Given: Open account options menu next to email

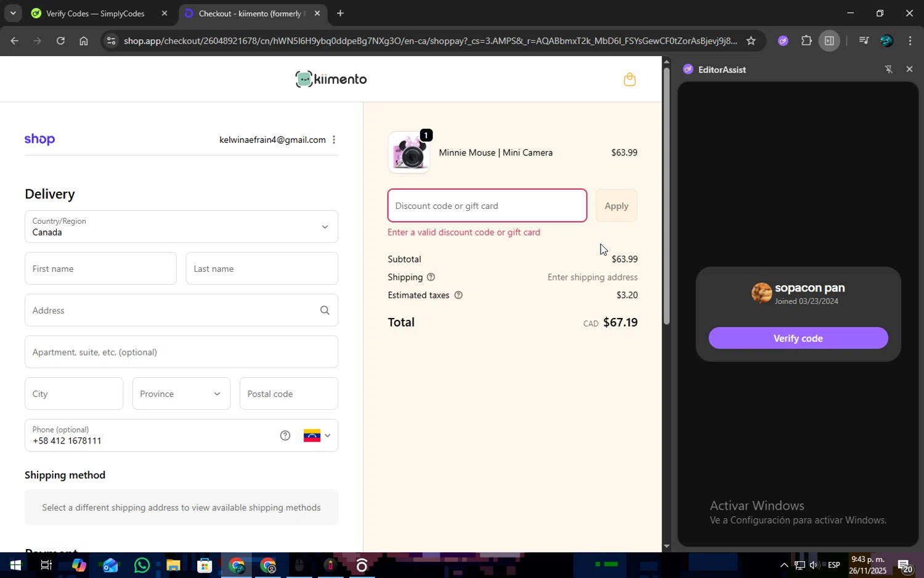Looking at the screenshot, I should [x=334, y=140].
